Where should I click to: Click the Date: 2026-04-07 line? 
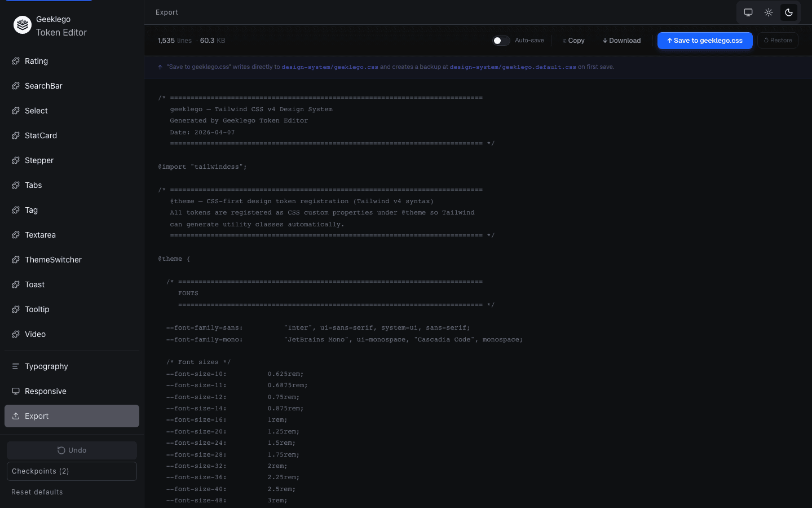coord(202,133)
